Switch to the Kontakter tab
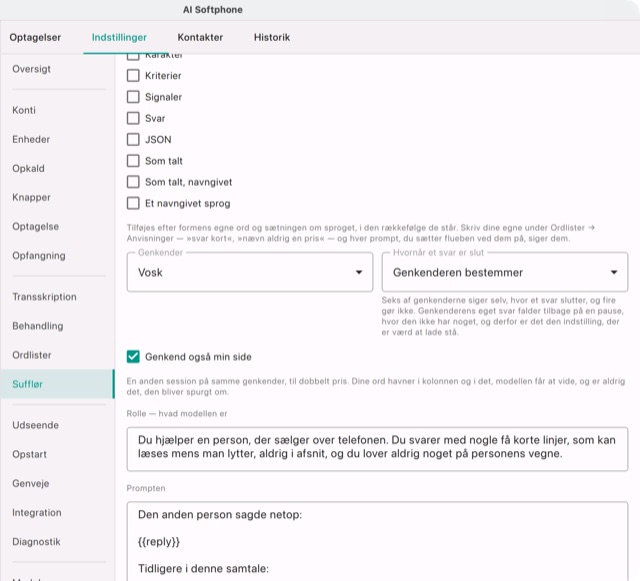This screenshot has width=640, height=581. pos(200,38)
